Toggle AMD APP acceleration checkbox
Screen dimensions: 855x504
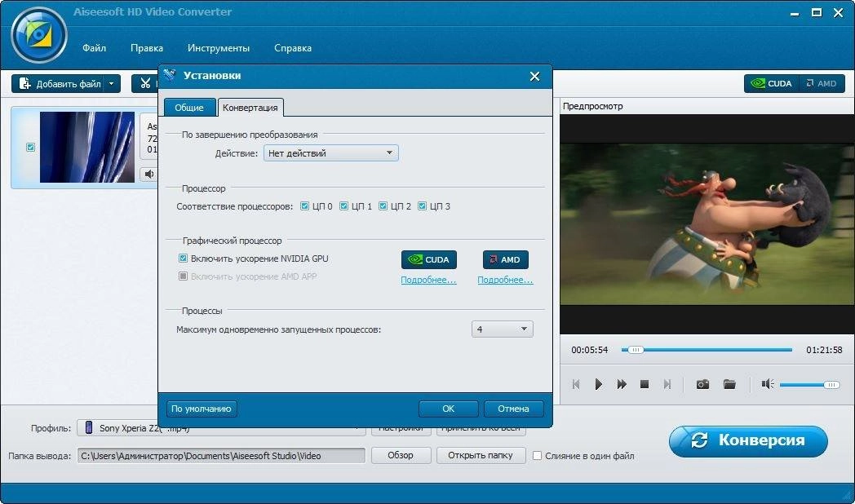pos(184,276)
